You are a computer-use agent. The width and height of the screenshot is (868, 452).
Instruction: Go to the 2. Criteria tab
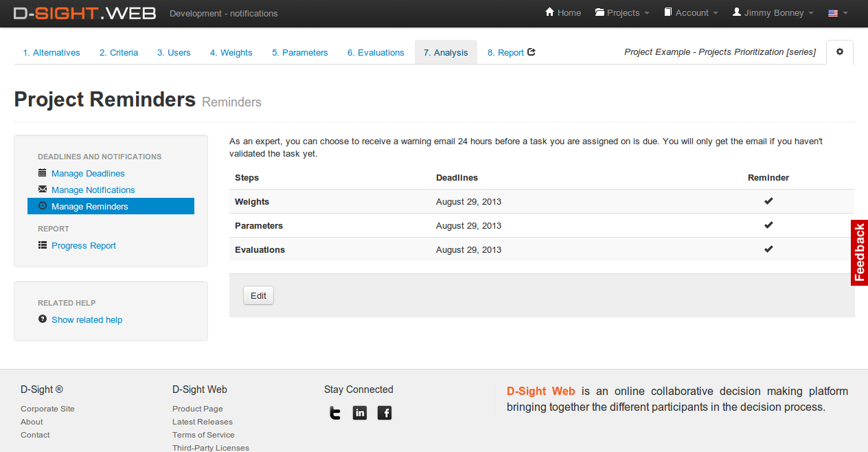[118, 53]
